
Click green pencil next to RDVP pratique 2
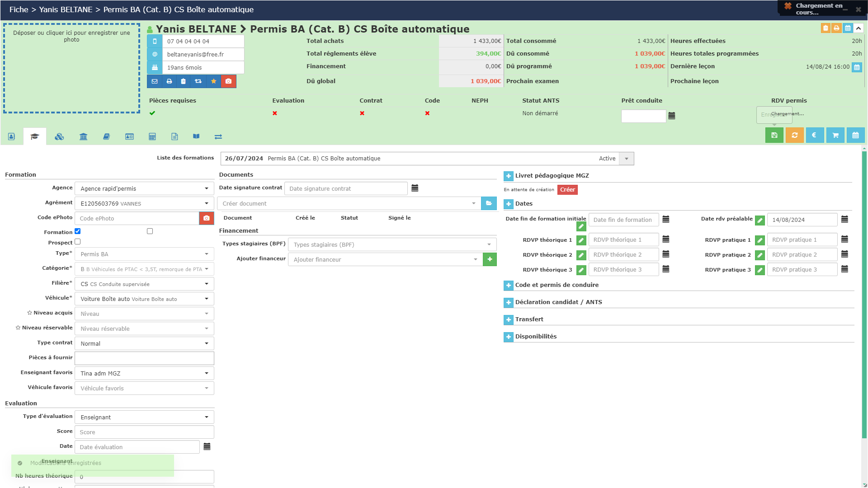(x=760, y=255)
